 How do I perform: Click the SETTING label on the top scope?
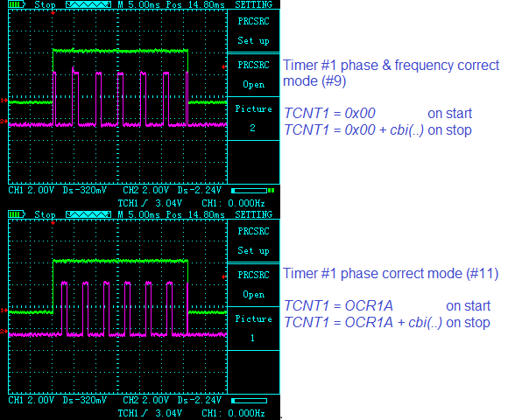tap(254, 4)
